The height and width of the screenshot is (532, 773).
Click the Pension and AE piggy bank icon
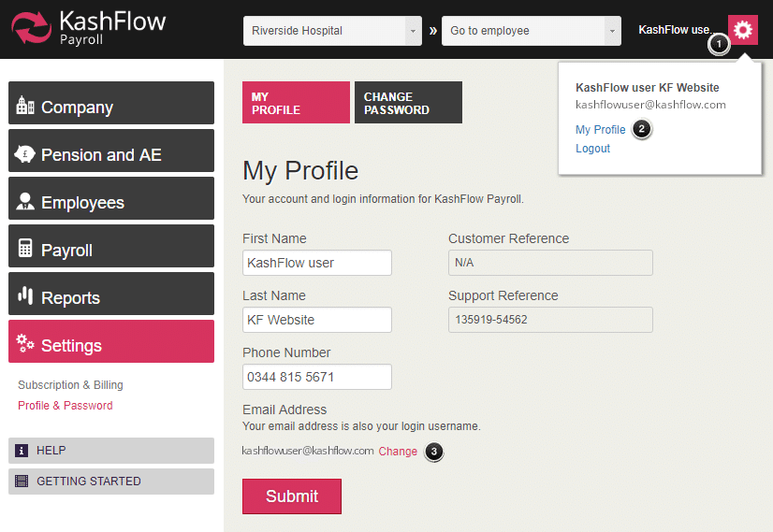point(25,154)
